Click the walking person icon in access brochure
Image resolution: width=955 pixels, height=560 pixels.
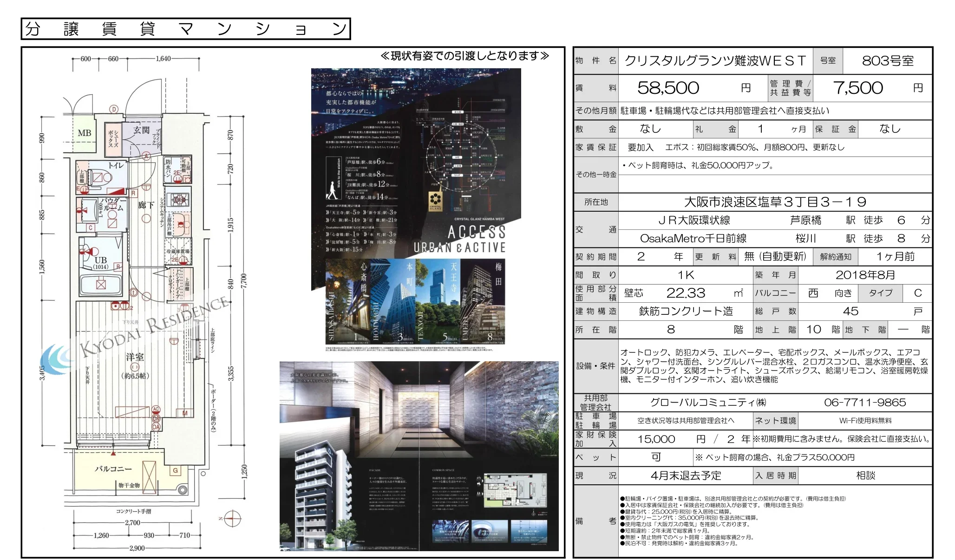coord(333,190)
